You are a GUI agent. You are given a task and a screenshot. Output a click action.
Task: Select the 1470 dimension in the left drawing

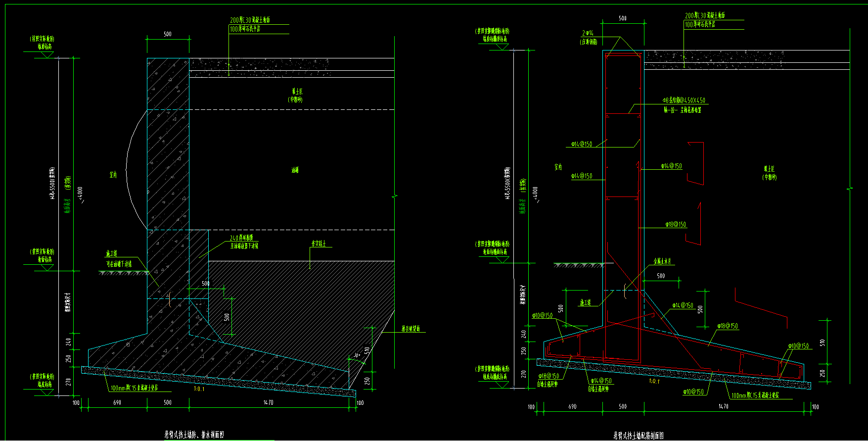click(x=268, y=402)
